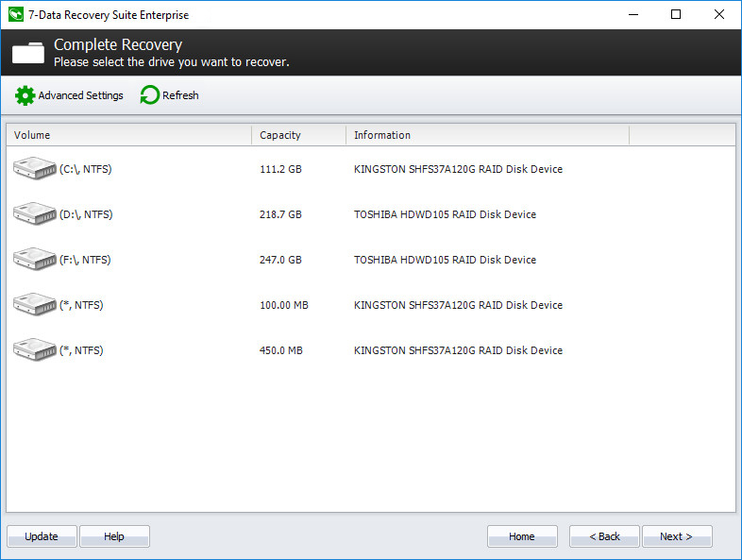Screen dimensions: 742x560
Task: Sort list by Volume column header
Action: coord(128,135)
